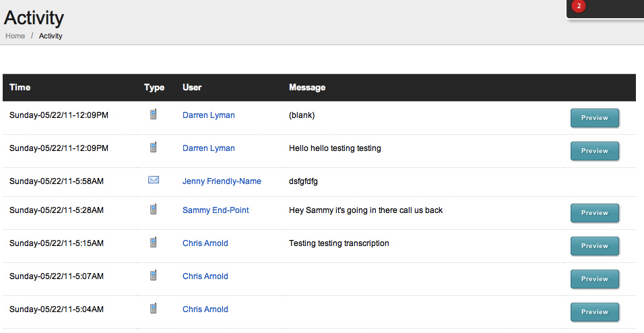
Task: Preview the Hello hello testing message
Action: click(x=595, y=151)
